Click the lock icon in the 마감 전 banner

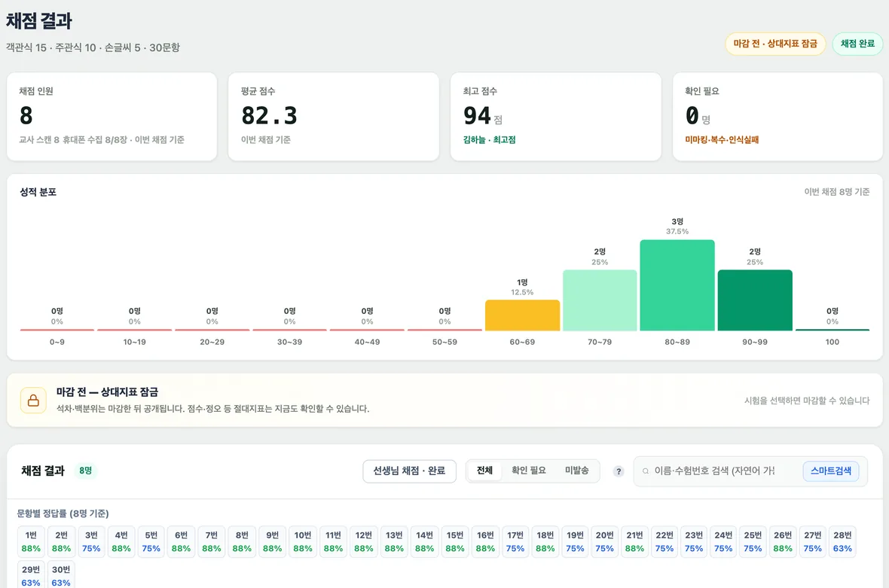33,401
